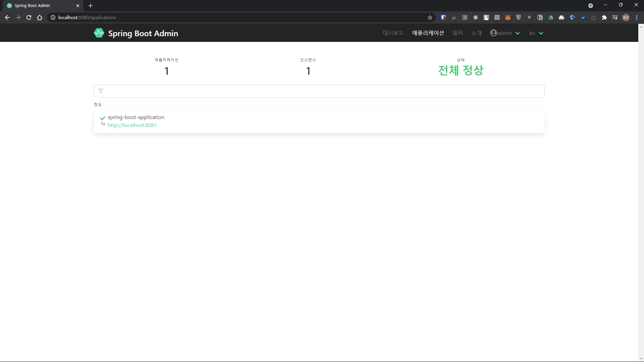Open the Google Drive extension icon
644x362 pixels.
click(551, 17)
